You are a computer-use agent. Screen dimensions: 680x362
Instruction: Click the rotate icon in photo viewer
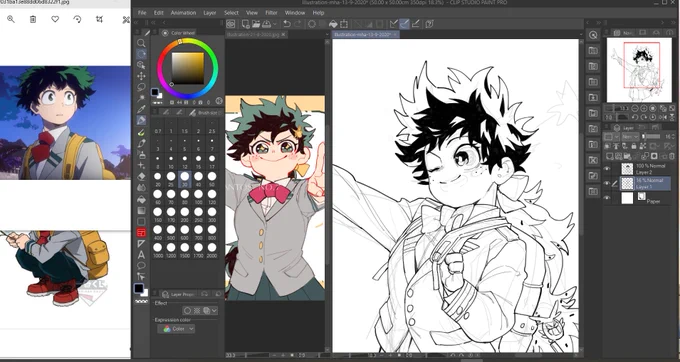(77, 19)
